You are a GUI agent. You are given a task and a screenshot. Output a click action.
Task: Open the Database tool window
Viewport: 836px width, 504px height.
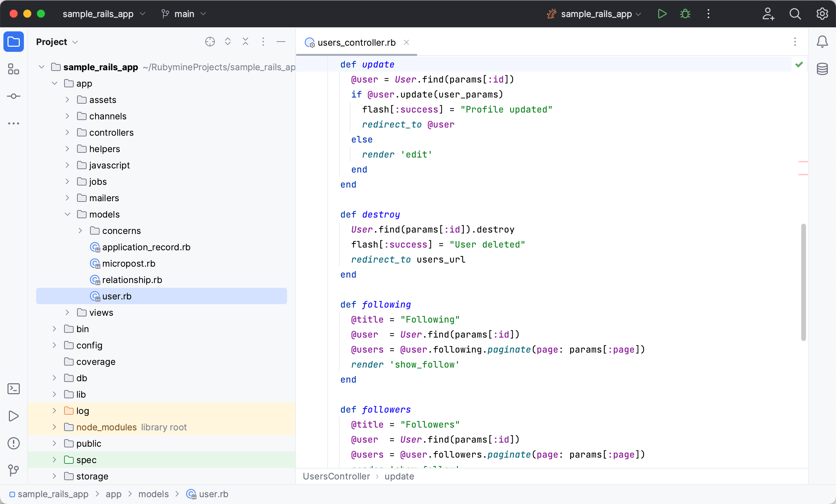tap(822, 69)
